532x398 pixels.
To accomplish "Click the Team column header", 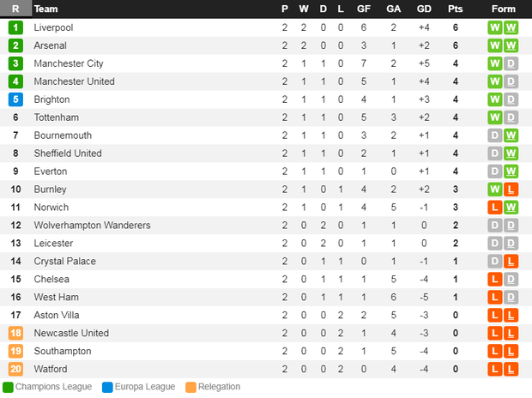I will coord(45,9).
